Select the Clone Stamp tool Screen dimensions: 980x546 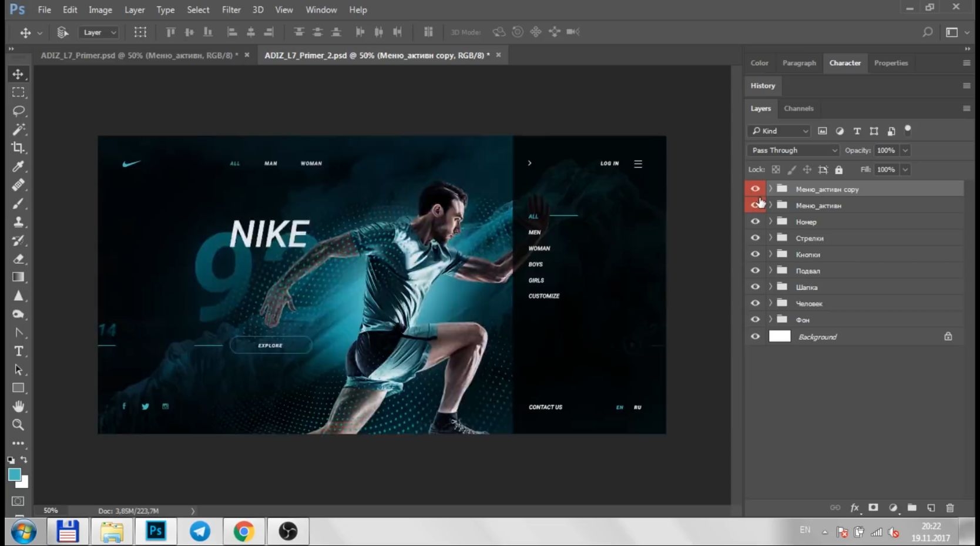pos(18,222)
